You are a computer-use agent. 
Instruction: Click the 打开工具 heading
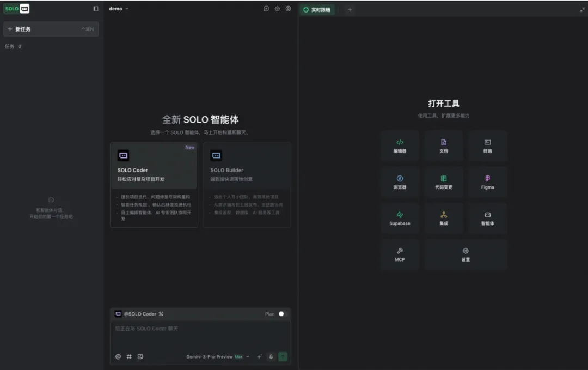tap(444, 103)
